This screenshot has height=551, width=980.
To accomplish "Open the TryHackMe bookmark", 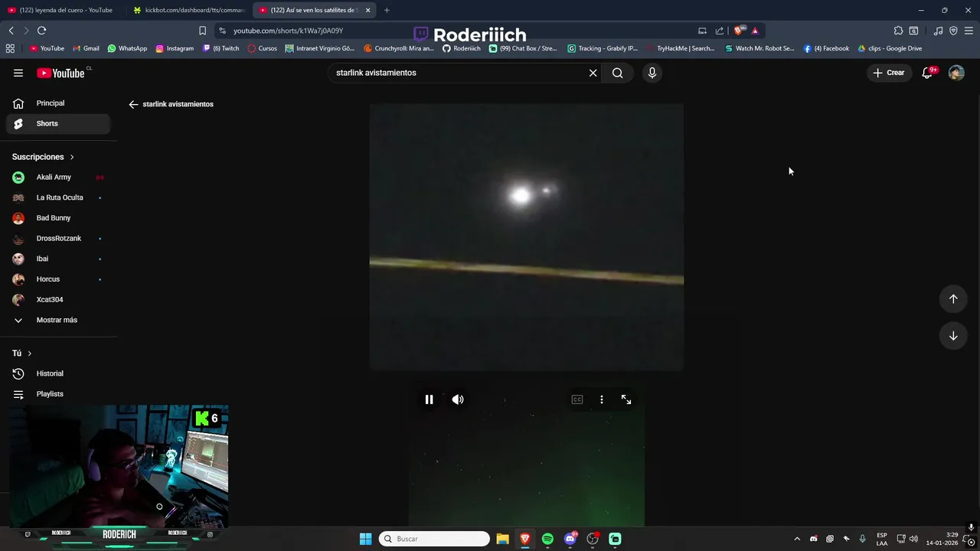I will pos(680,48).
